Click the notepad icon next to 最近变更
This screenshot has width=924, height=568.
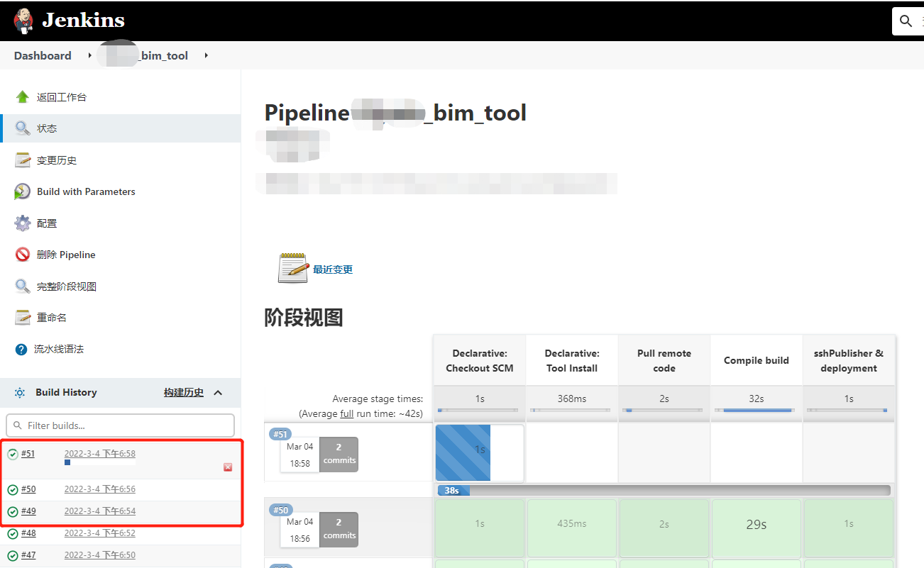click(x=293, y=268)
